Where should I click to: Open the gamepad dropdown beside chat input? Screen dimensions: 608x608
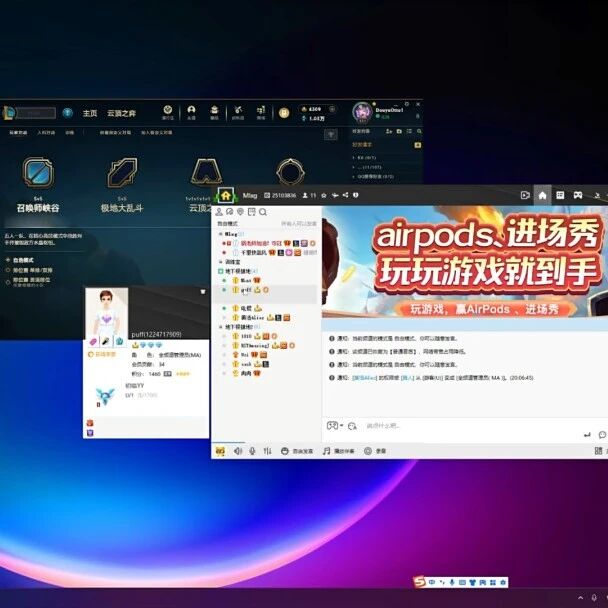pos(335,425)
